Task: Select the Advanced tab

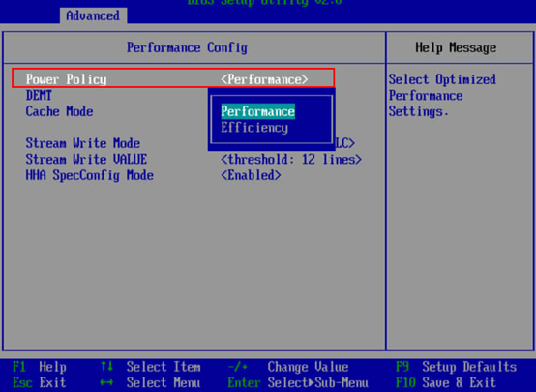Action: (93, 15)
